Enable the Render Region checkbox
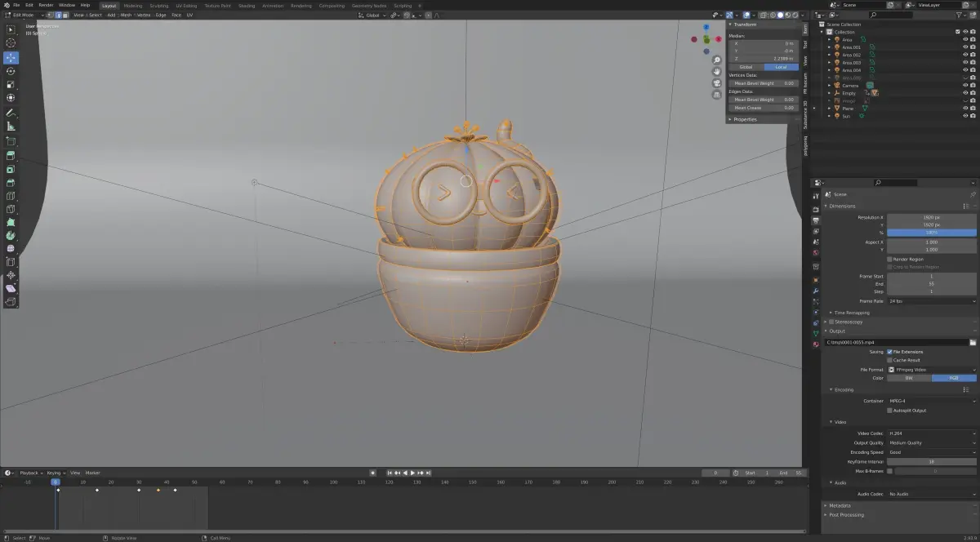The image size is (980, 542). click(x=889, y=259)
